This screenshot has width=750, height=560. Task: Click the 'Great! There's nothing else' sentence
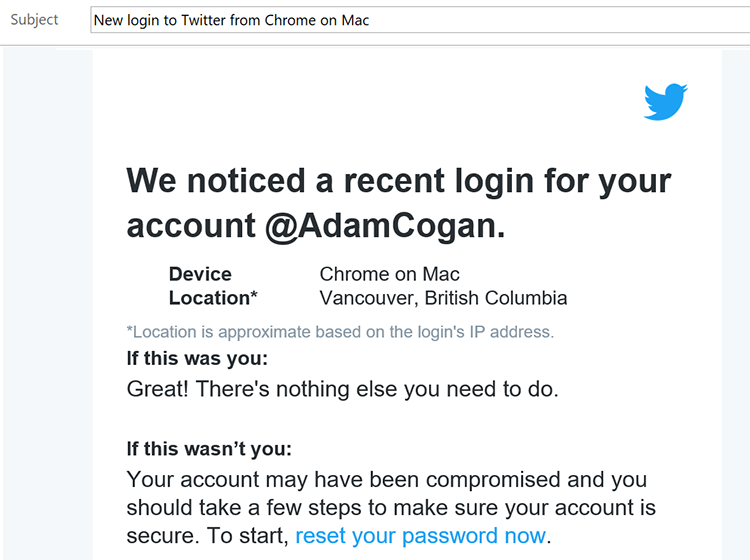pyautogui.click(x=342, y=389)
